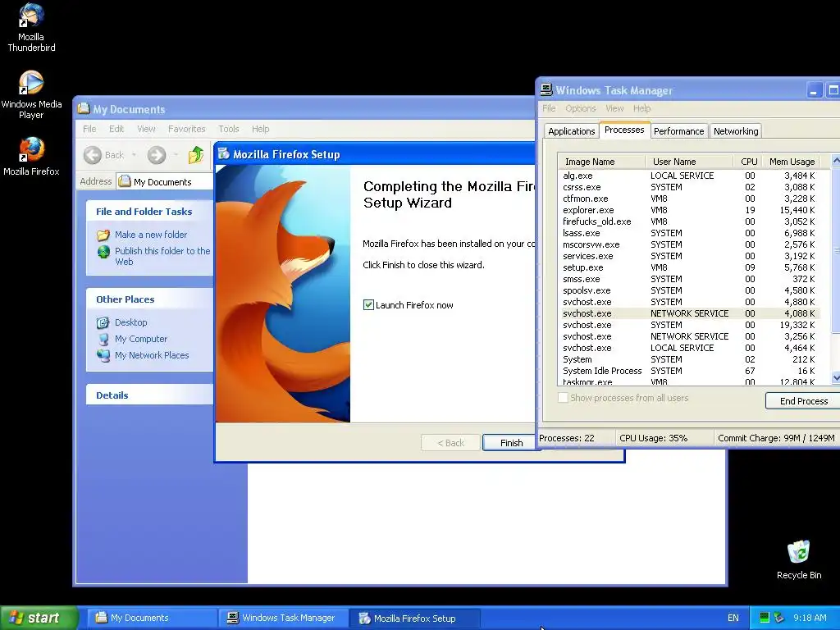Select the Processes tab
This screenshot has height=630, width=840.
(624, 130)
